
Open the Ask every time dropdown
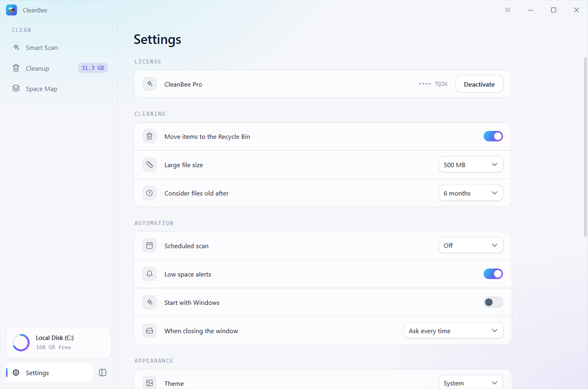click(x=453, y=331)
